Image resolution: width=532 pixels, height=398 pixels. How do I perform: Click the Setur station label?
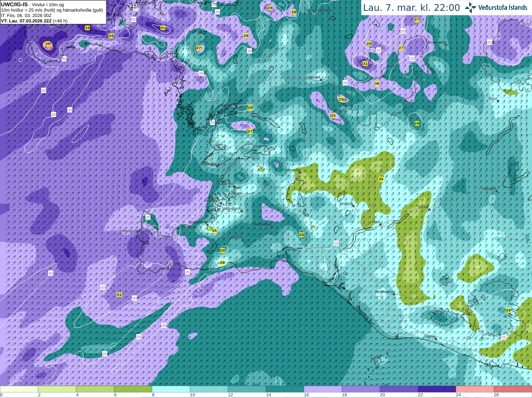click(493, 98)
